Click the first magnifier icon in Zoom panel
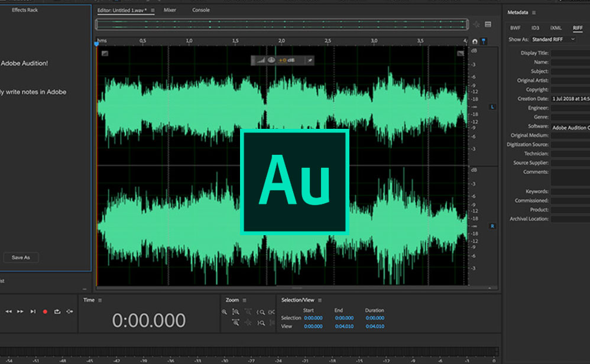Screen dimensions: 590x364 (225, 312)
